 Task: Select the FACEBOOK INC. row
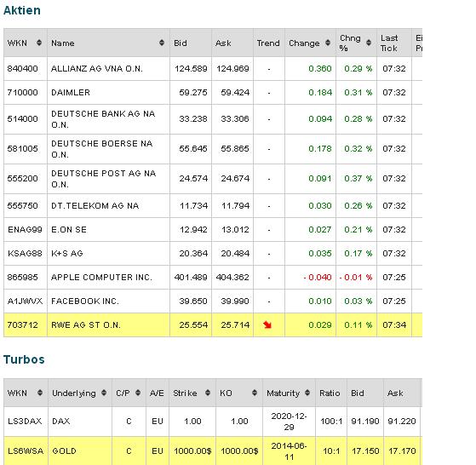click(x=213, y=301)
